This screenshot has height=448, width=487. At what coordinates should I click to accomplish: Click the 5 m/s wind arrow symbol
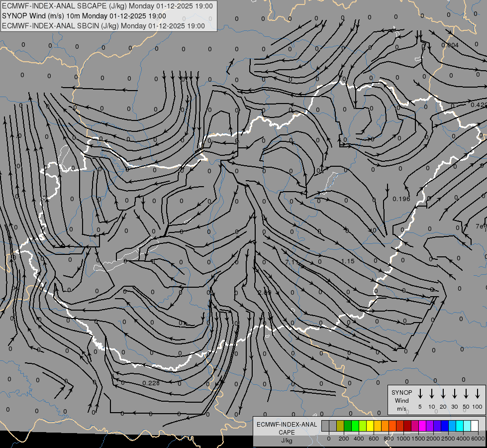coord(420,394)
